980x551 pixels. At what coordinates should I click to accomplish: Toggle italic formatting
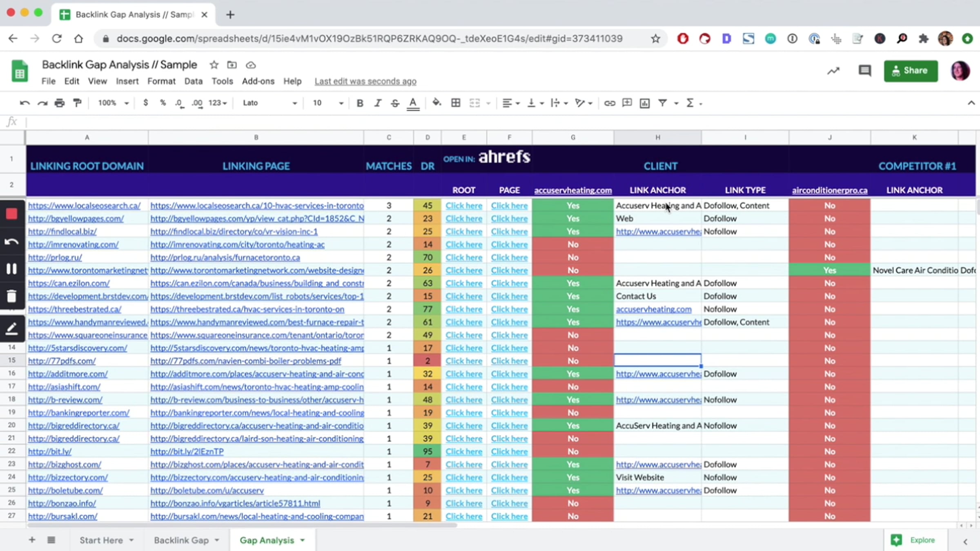coord(378,103)
